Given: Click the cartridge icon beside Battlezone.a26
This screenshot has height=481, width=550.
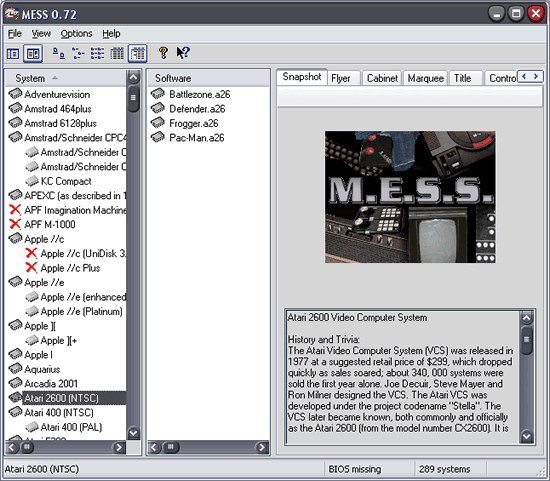Looking at the screenshot, I should click(x=158, y=94).
